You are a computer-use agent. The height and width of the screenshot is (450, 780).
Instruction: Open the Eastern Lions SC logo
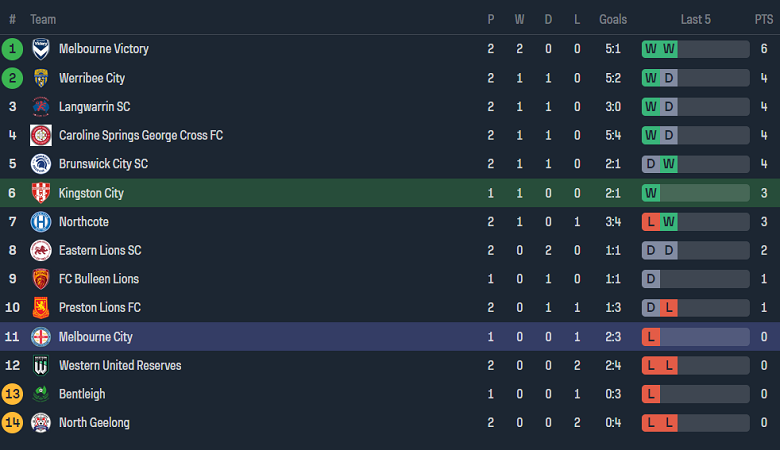(41, 251)
